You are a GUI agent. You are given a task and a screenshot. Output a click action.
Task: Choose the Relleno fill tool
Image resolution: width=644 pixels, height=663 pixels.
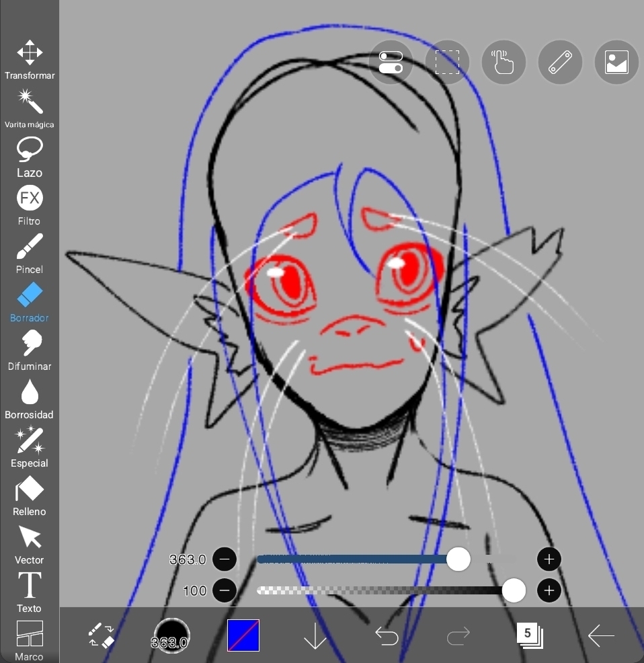[30, 495]
